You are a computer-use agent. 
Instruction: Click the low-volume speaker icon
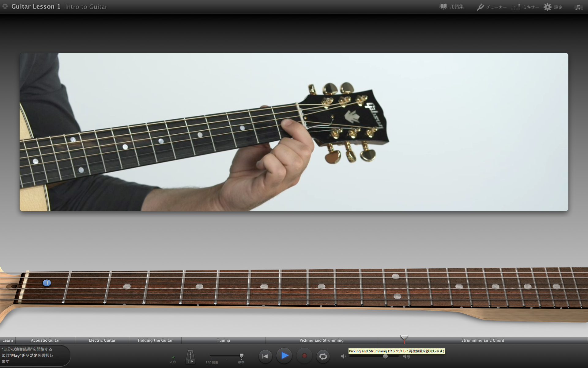point(343,356)
